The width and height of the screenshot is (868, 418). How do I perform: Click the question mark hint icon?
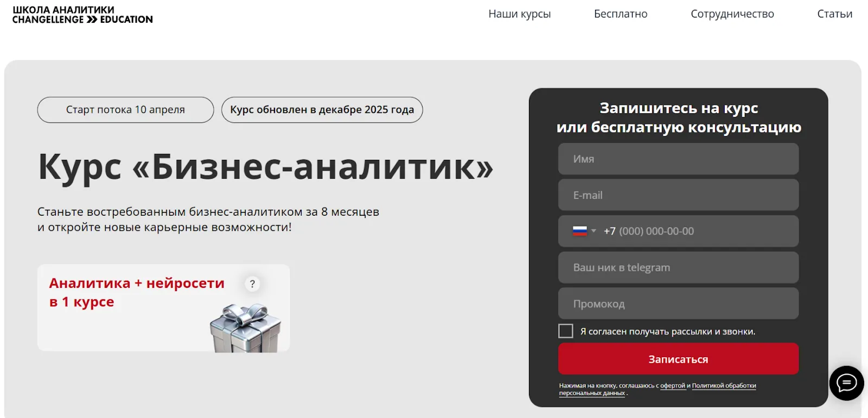(x=252, y=284)
